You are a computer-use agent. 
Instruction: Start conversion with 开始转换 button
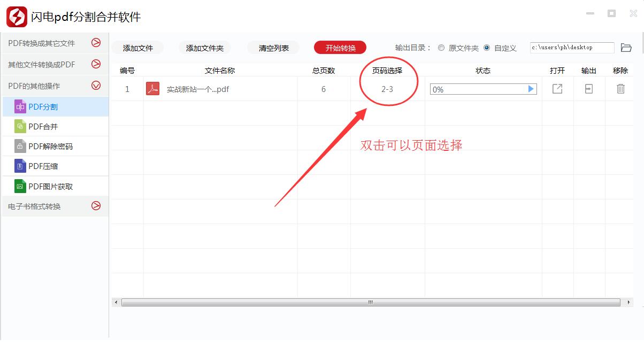click(341, 48)
